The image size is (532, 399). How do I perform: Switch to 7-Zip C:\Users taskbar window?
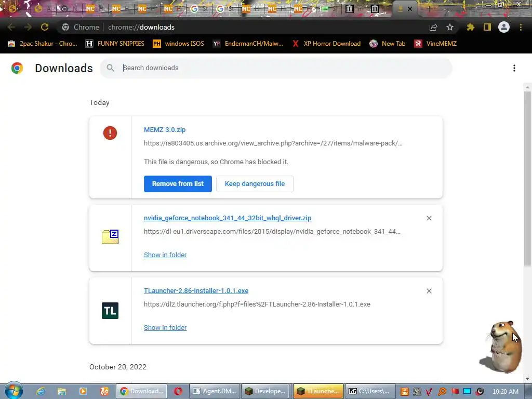(370, 391)
